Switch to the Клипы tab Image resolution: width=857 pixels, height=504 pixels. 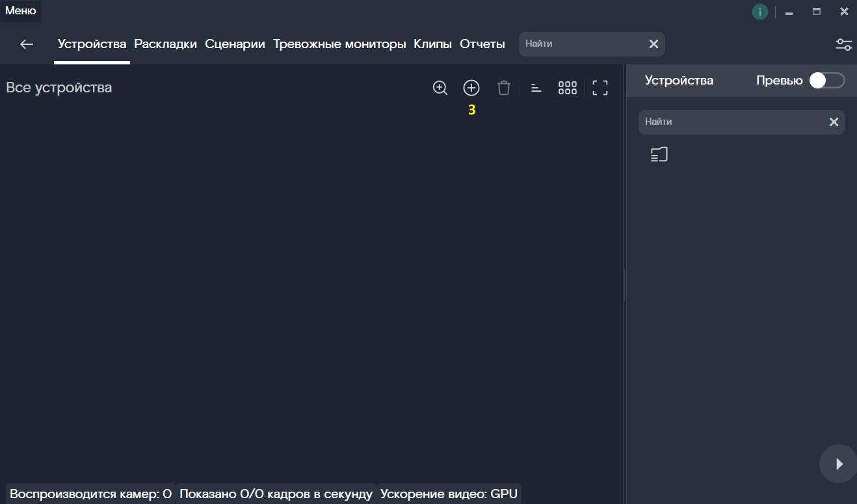[x=432, y=44]
